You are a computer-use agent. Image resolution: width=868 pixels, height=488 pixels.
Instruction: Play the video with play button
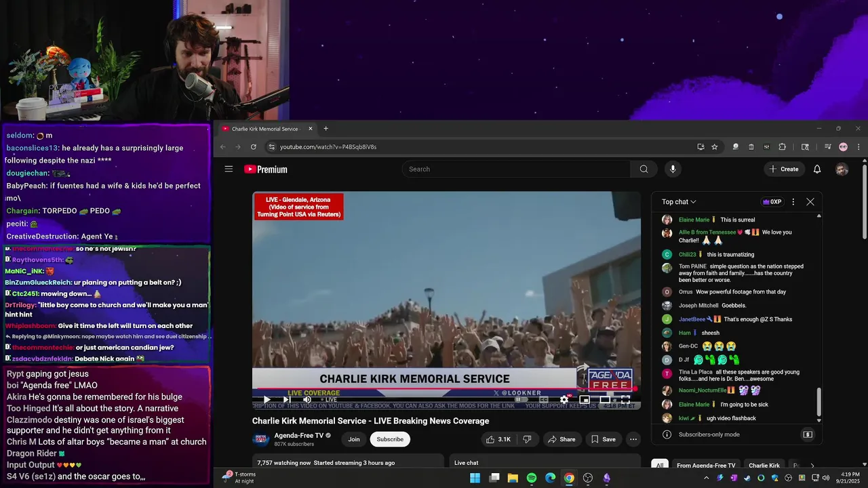click(x=267, y=400)
